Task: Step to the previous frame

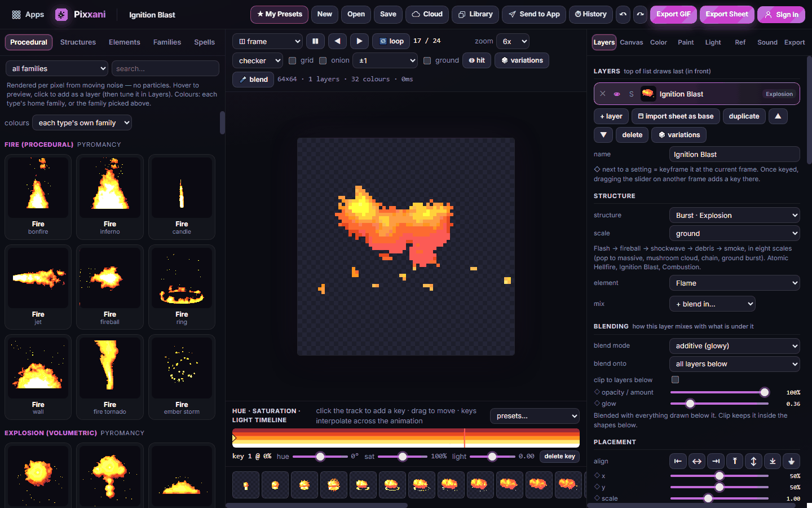Action: pos(337,41)
